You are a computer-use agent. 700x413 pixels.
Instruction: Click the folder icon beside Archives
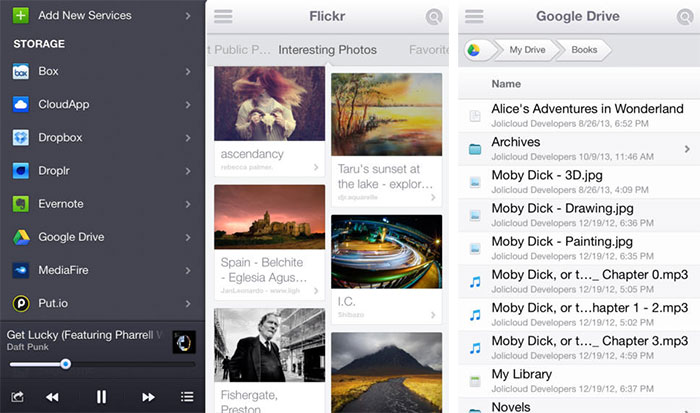[475, 149]
